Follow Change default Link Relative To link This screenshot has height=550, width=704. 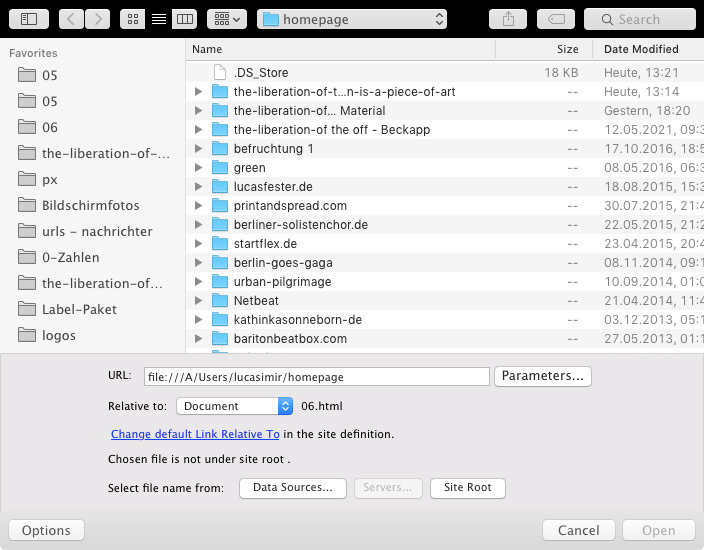click(195, 434)
